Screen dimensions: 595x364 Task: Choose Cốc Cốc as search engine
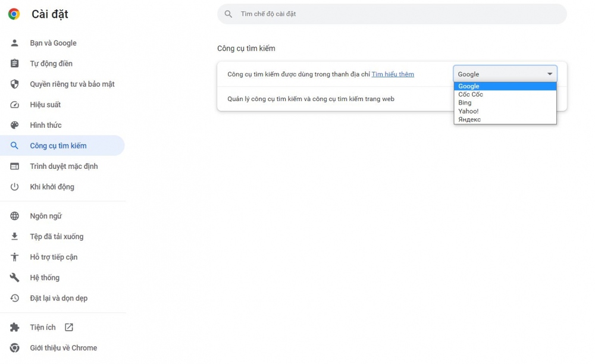tap(505, 95)
